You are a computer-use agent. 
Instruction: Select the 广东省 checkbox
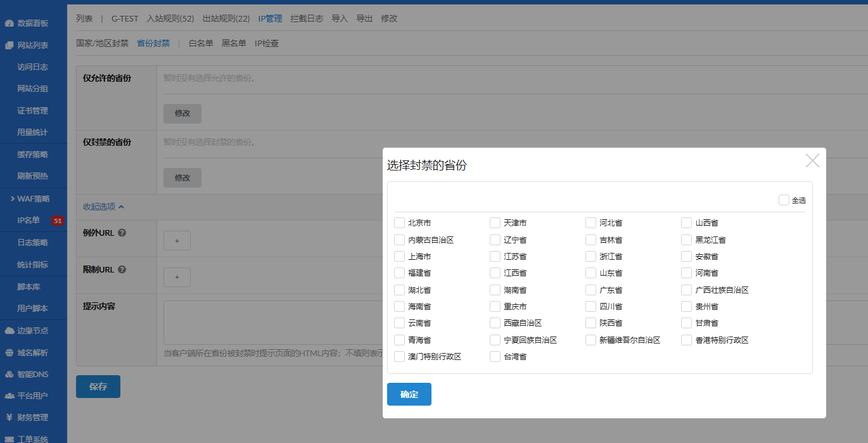(590, 290)
